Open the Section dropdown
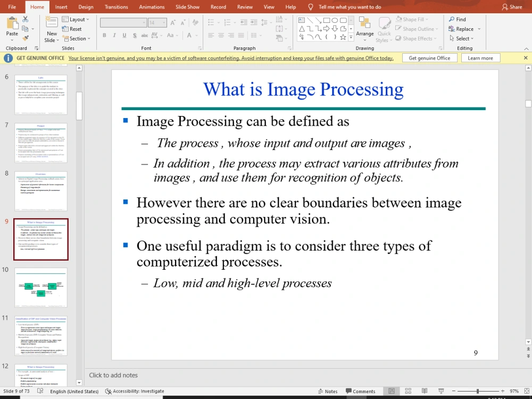 pyautogui.click(x=76, y=39)
